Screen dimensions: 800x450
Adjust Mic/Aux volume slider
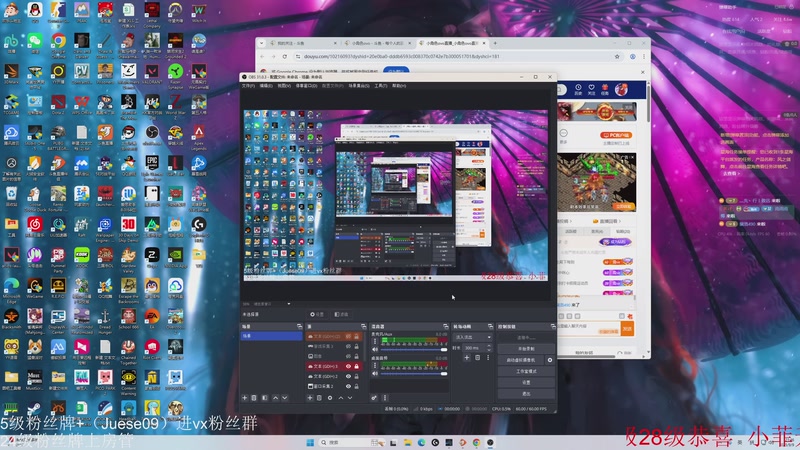(414, 349)
